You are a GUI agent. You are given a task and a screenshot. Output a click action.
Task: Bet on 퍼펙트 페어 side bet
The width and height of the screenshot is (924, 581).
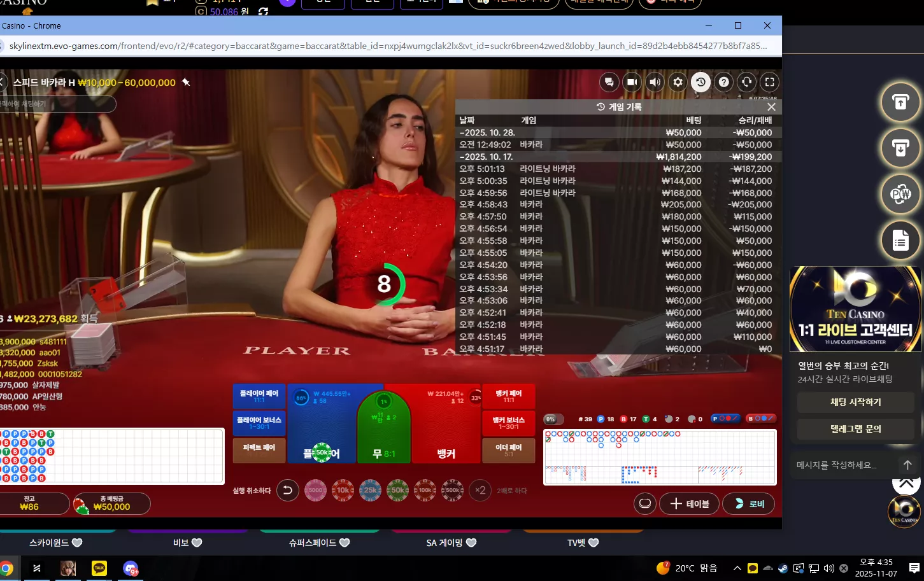click(x=259, y=450)
